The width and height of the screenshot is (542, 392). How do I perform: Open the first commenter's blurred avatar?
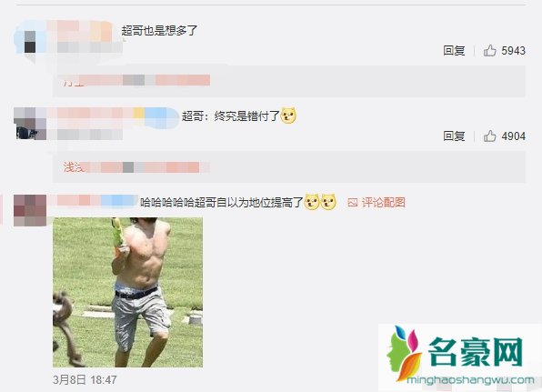[30, 42]
